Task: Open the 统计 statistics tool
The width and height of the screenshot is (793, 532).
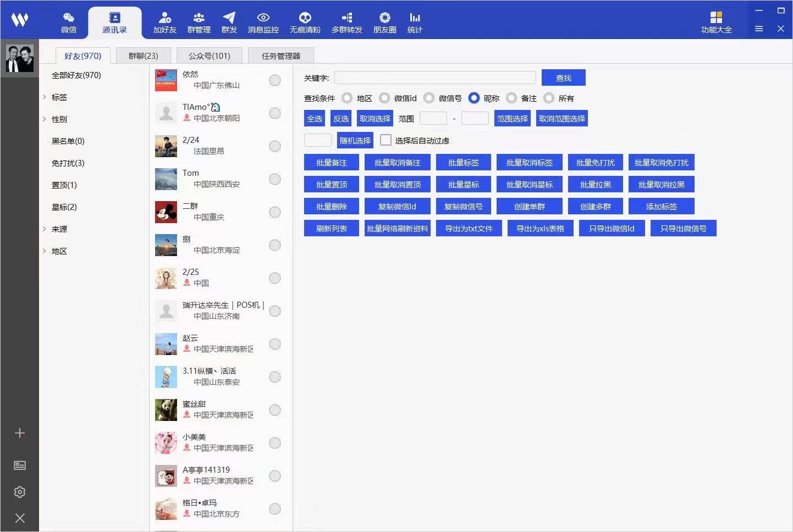Action: pos(415,23)
